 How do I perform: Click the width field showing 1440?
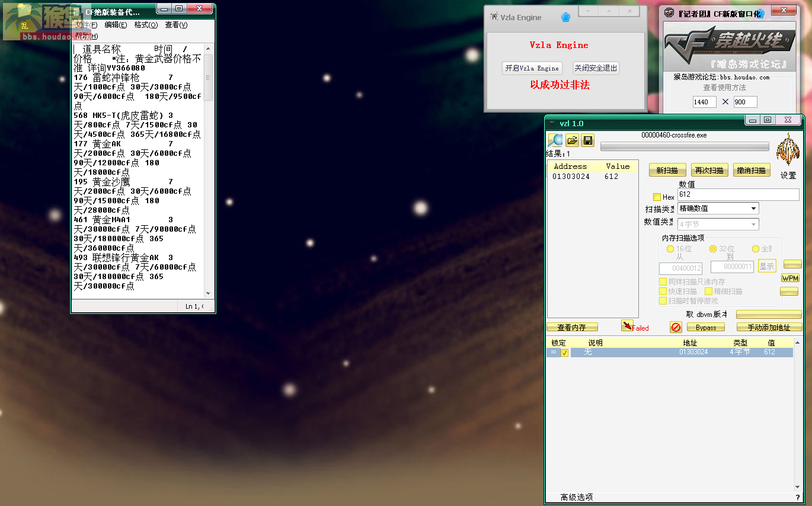pyautogui.click(x=704, y=102)
